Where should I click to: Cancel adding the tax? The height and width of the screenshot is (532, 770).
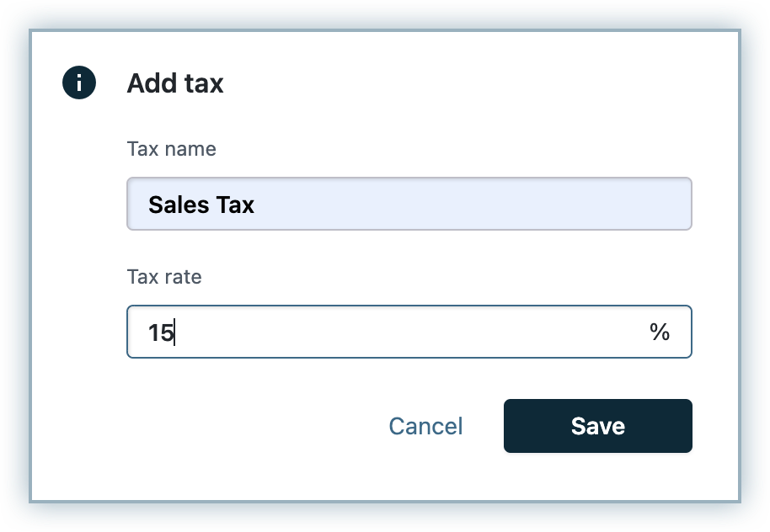[425, 426]
